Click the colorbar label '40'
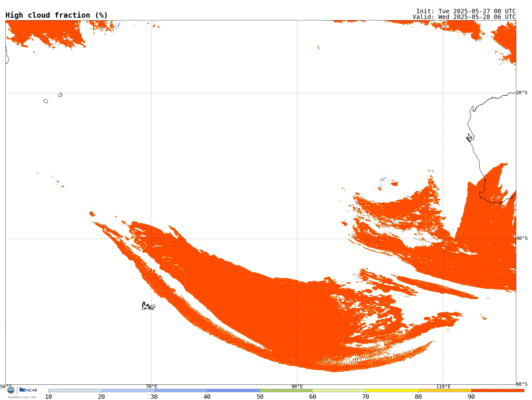The width and height of the screenshot is (532, 400). coord(207,397)
